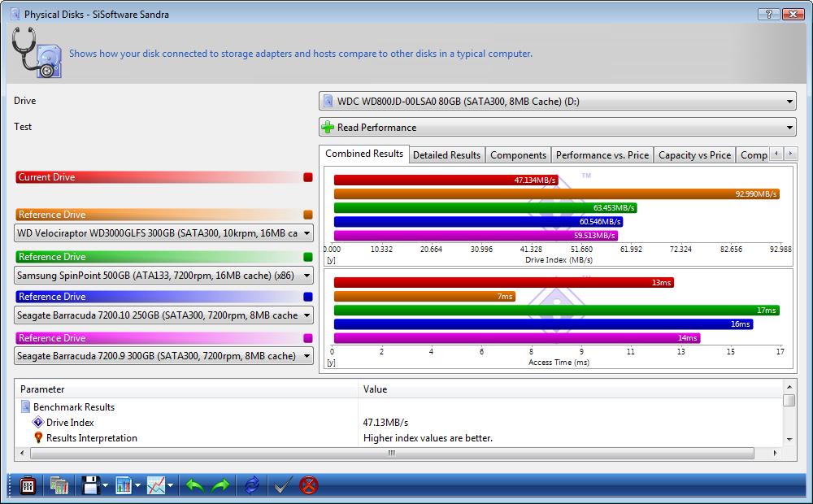Switch to the Combined Results tab

pos(364,154)
